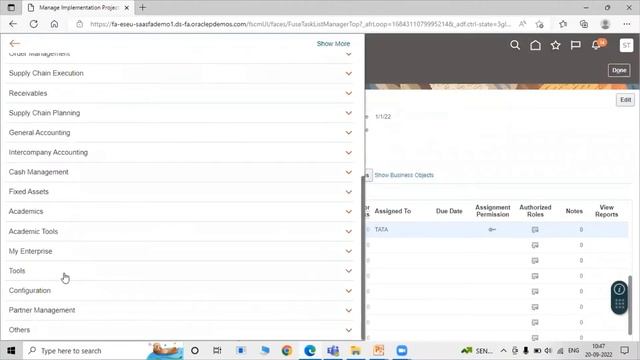Viewport: 640px width, 360px height.
Task: Select Partner Management navigator entry
Action: pos(42,310)
